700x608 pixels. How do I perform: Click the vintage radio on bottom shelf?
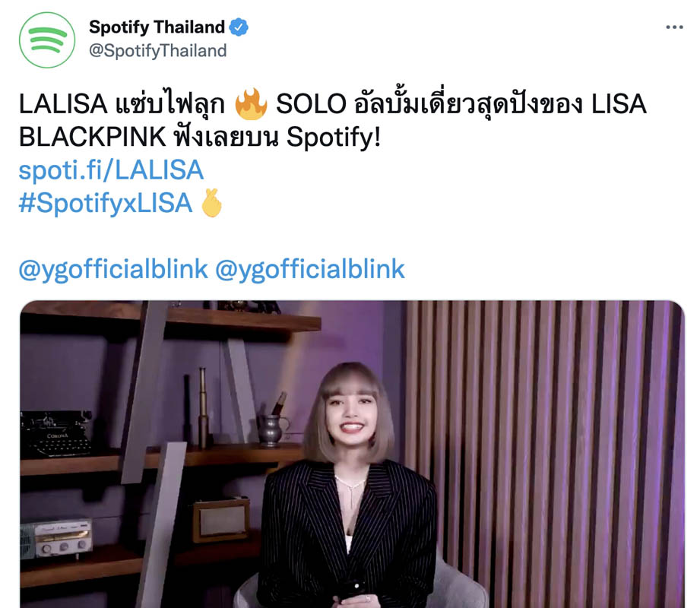coord(57,537)
